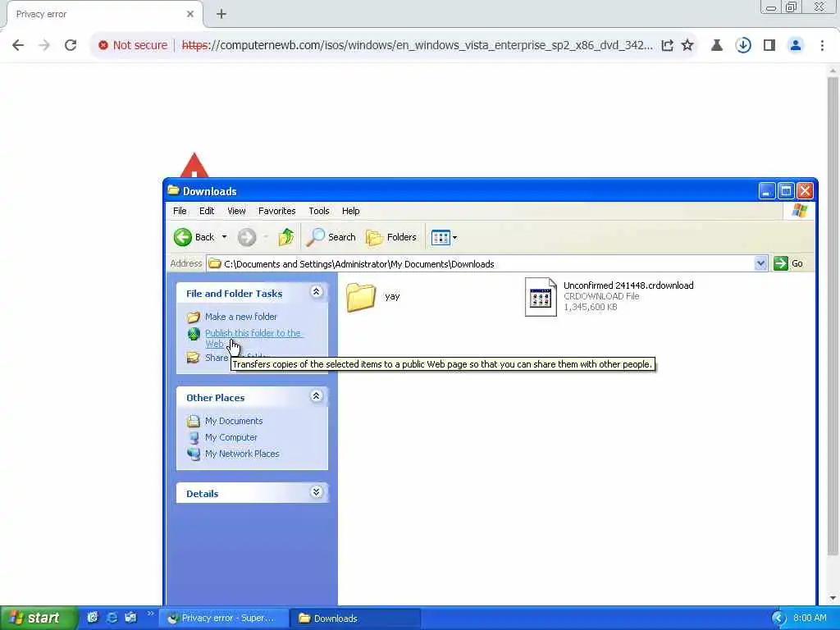Open a new Chrome tab
The image size is (840, 630).
pyautogui.click(x=221, y=14)
